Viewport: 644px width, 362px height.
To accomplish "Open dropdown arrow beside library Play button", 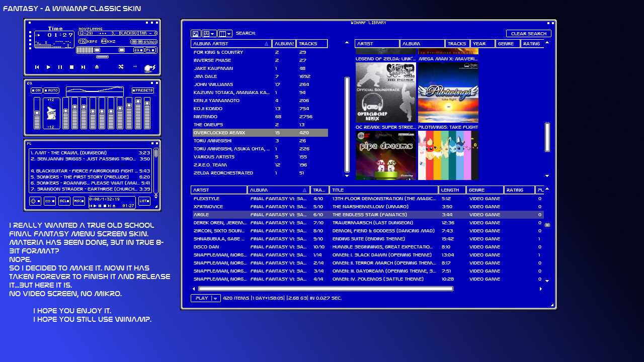I will pyautogui.click(x=216, y=298).
